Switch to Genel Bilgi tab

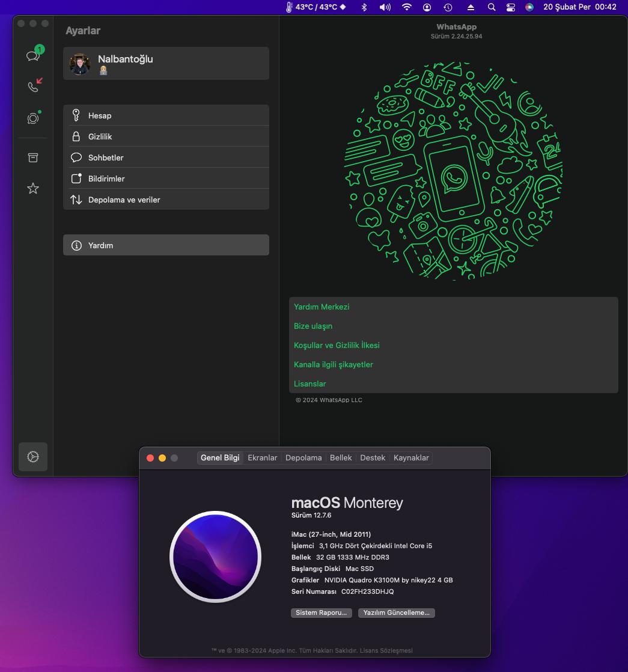click(220, 457)
